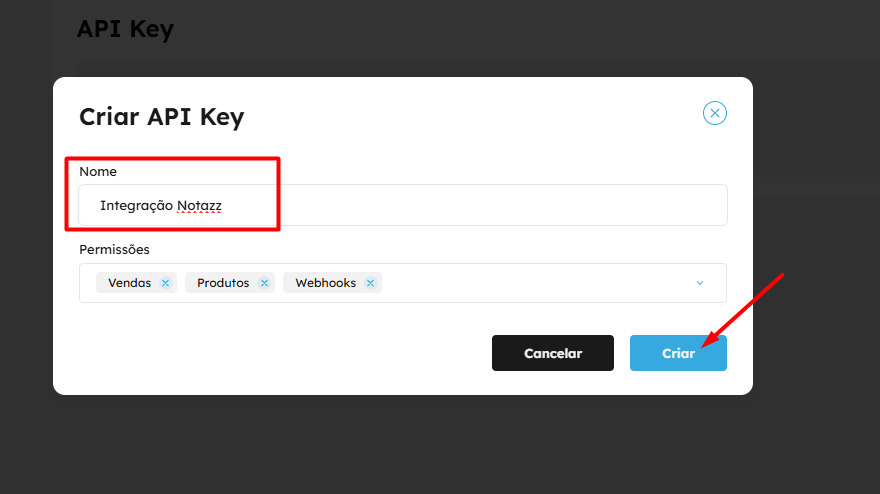880x494 pixels.
Task: Click blank space left of Cancelar button
Action: pyautogui.click(x=280, y=353)
